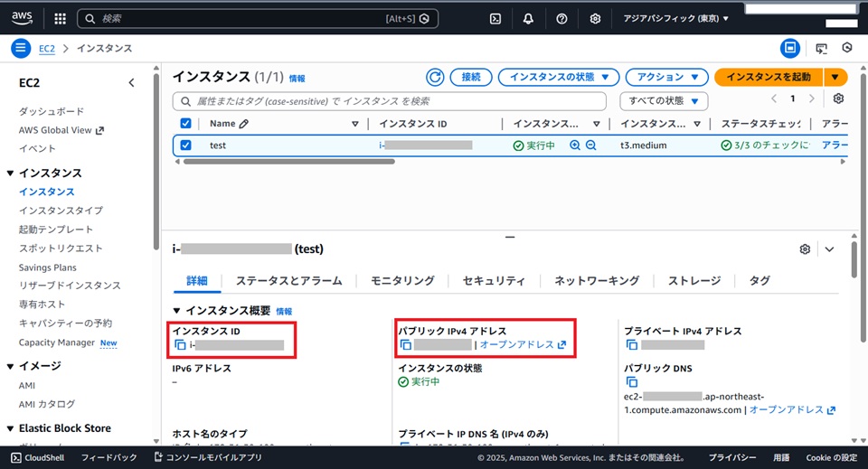Image resolution: width=868 pixels, height=469 pixels.
Task: Open the AWS services grid menu
Action: (x=60, y=18)
